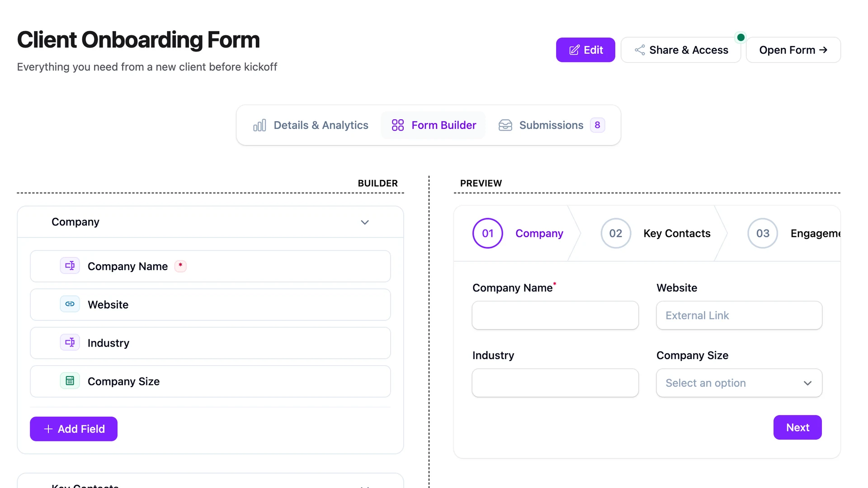Screen dimensions: 868x488
Task: Click the text-field icon beside Company Name
Action: pyautogui.click(x=70, y=266)
